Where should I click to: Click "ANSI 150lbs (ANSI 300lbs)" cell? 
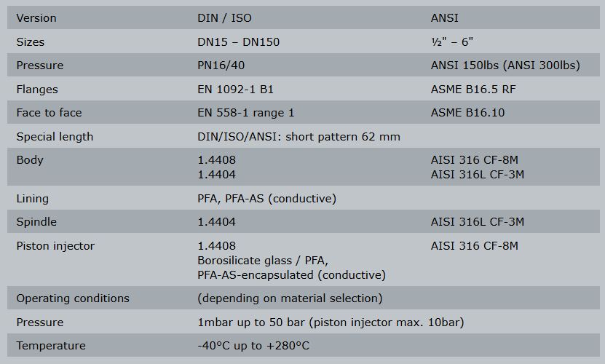coord(505,65)
